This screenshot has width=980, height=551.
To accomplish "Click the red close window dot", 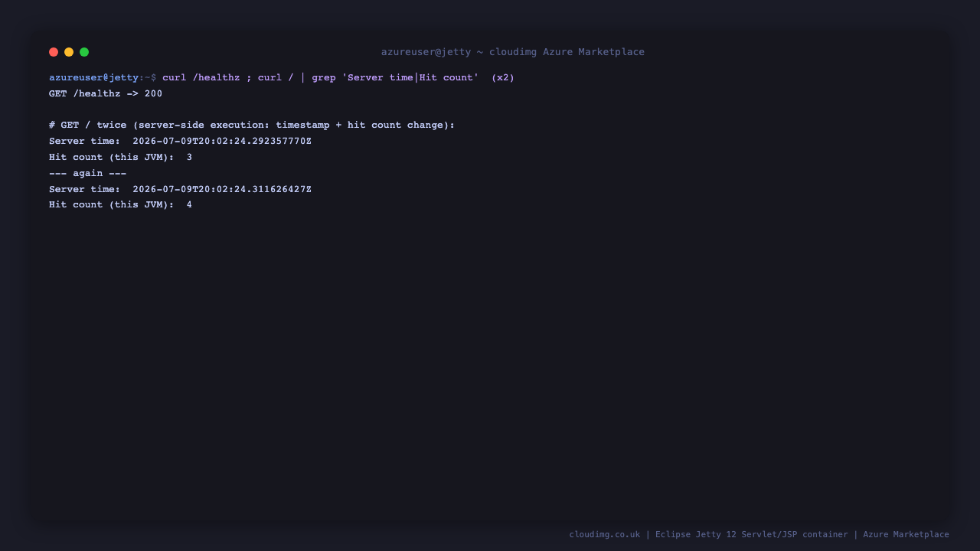I will pyautogui.click(x=54, y=52).
